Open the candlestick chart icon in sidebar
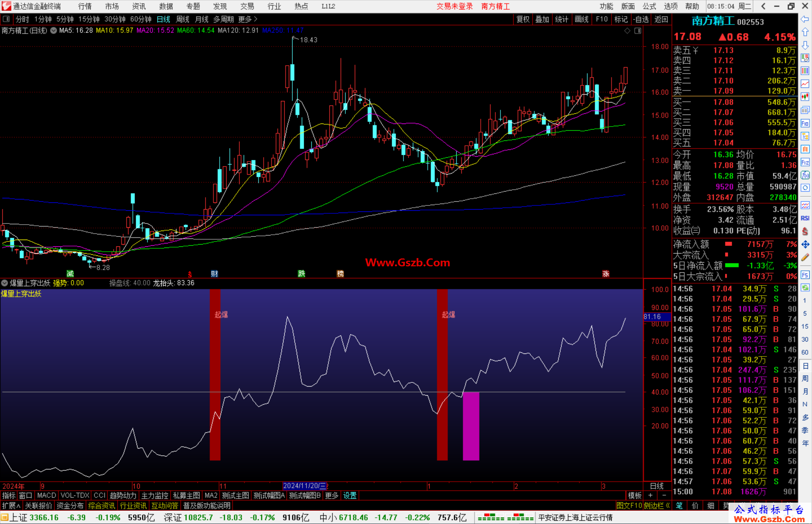The image size is (812, 524). click(x=805, y=97)
